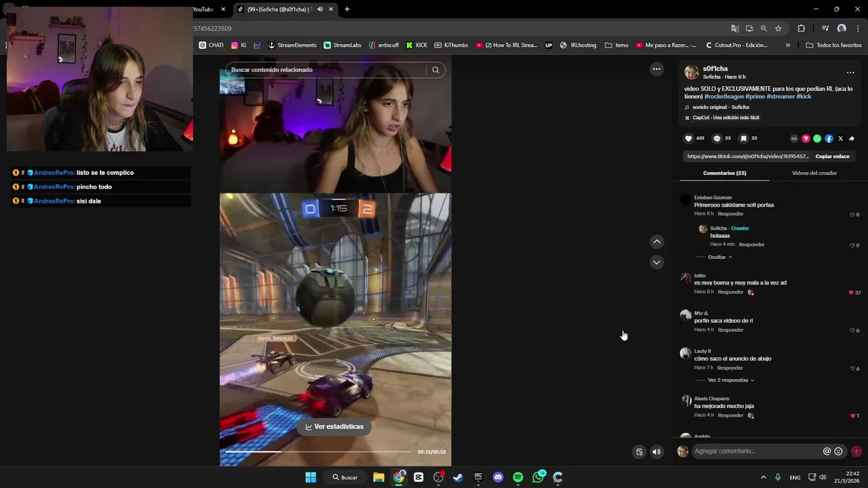Open Epic Games Launcher from taskbar

click(478, 477)
